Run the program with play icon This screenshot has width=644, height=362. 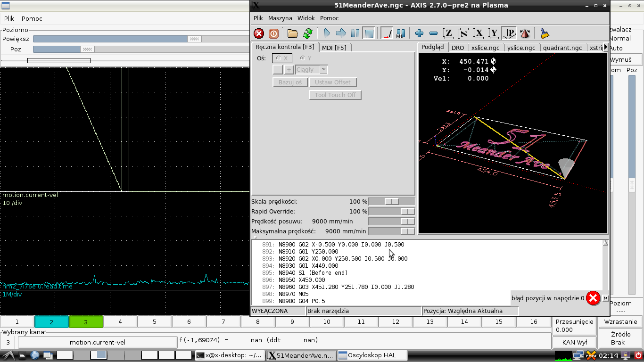tap(327, 33)
